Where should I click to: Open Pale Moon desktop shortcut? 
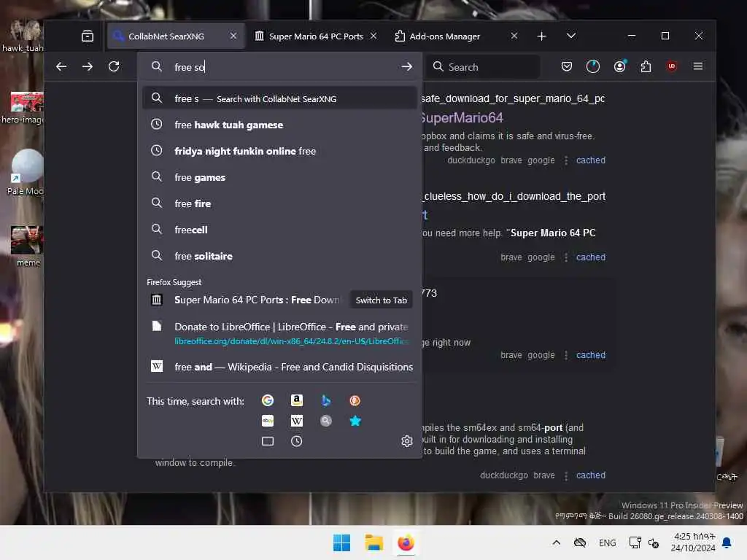click(x=26, y=172)
